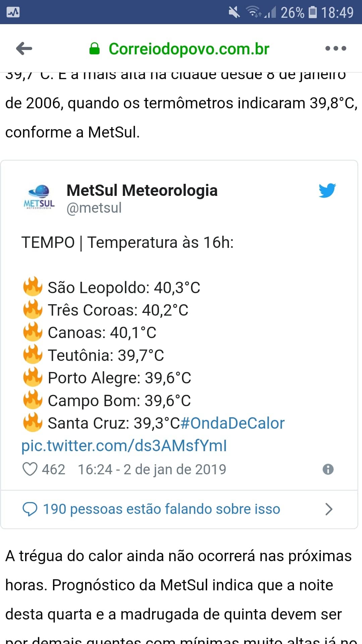
Task: Open the @metsul handle
Action: tap(94, 208)
